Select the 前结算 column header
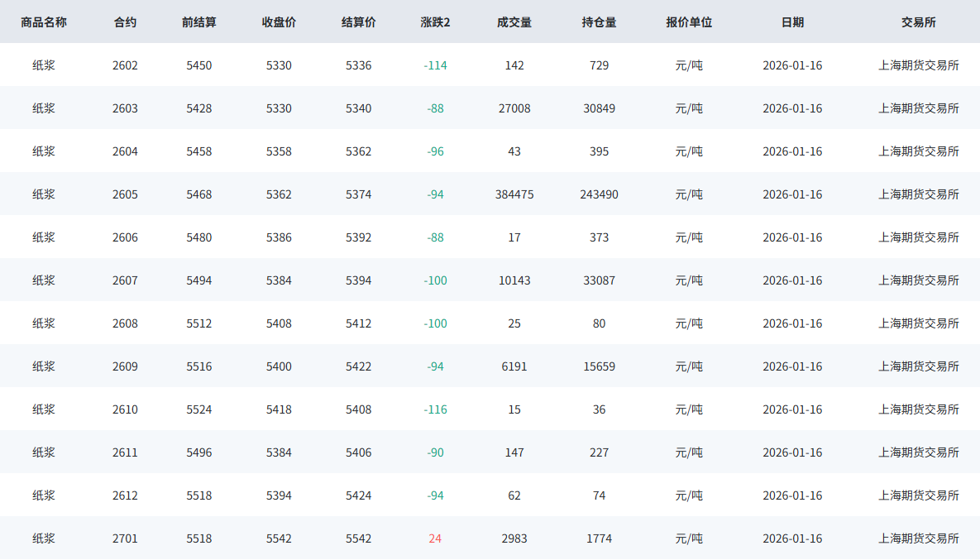The width and height of the screenshot is (980, 560). tap(198, 22)
